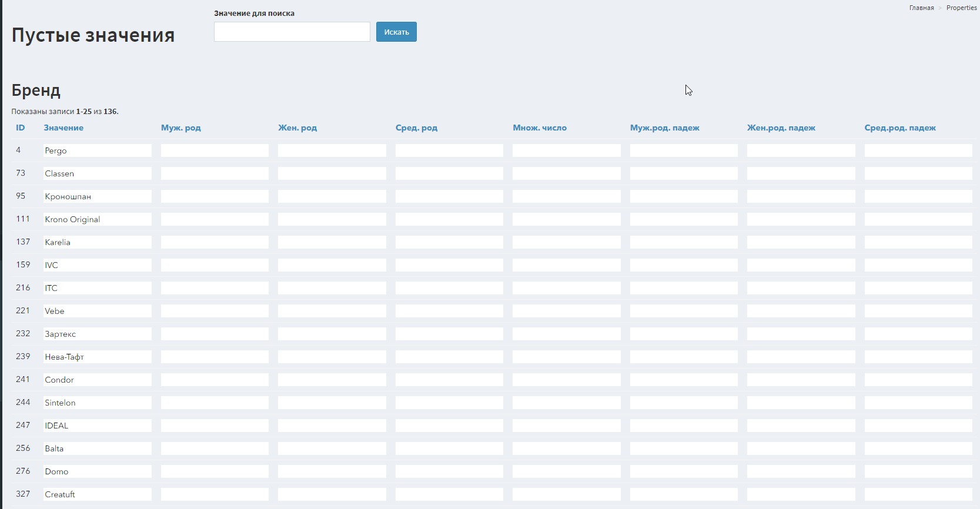Edit the Domo value field
980x509 pixels.
(x=98, y=471)
